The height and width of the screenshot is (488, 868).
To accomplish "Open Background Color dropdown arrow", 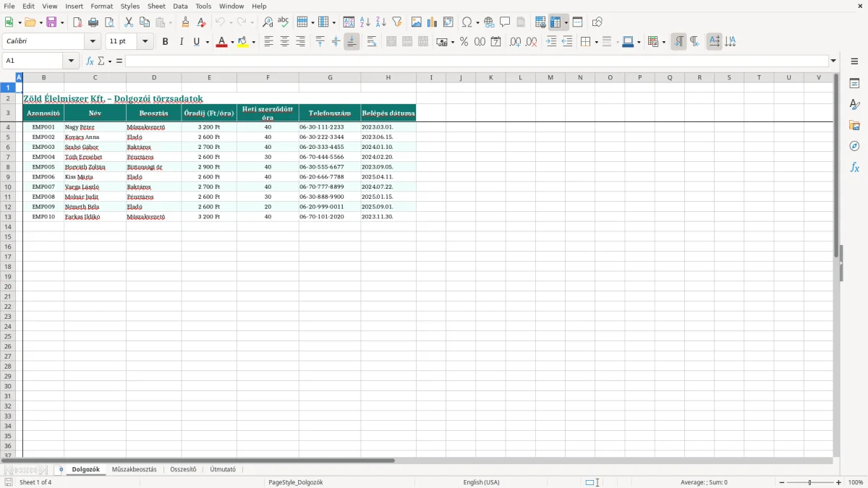I will (x=254, y=42).
